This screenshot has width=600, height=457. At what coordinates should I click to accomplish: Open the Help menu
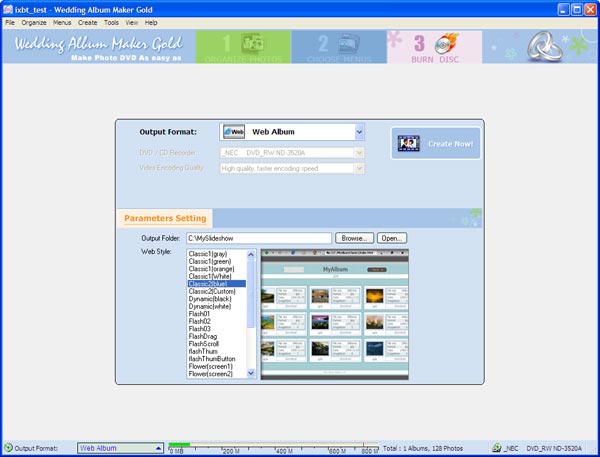tap(151, 23)
